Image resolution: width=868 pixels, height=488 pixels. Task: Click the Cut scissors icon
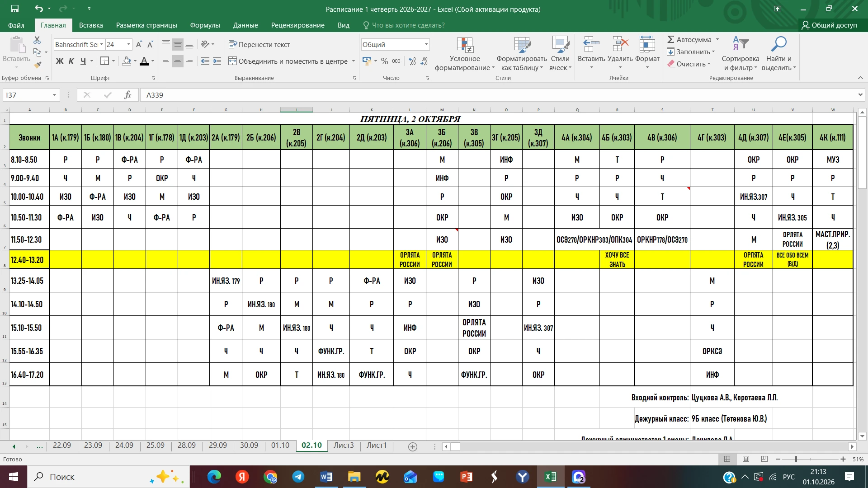click(x=37, y=40)
